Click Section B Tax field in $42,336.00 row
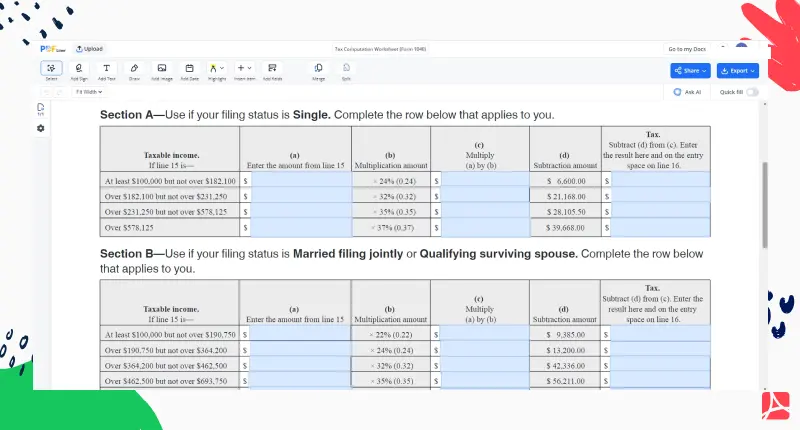Image resolution: width=800 pixels, height=430 pixels. 660,365
